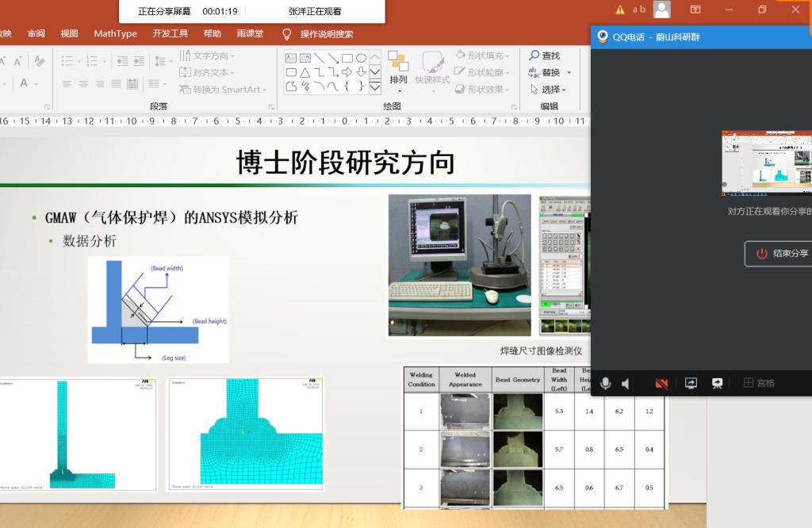
Task: Open the 替换 dropdown arrow
Action: (x=569, y=72)
